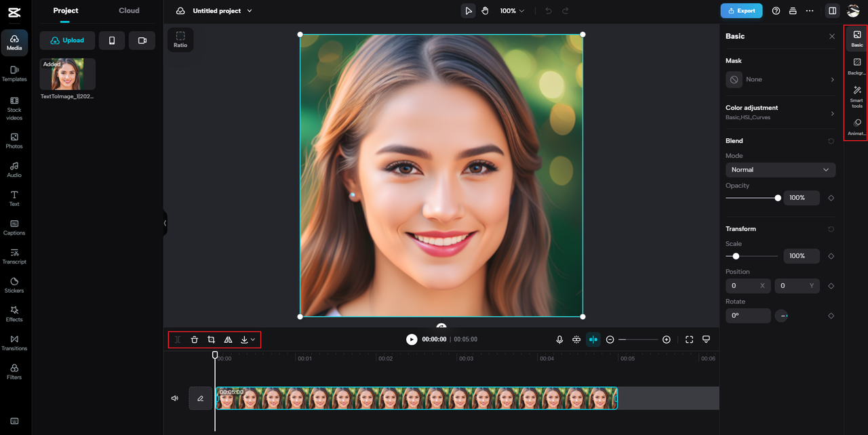The width and height of the screenshot is (868, 435).
Task: Switch to the Project tab
Action: coord(66,11)
